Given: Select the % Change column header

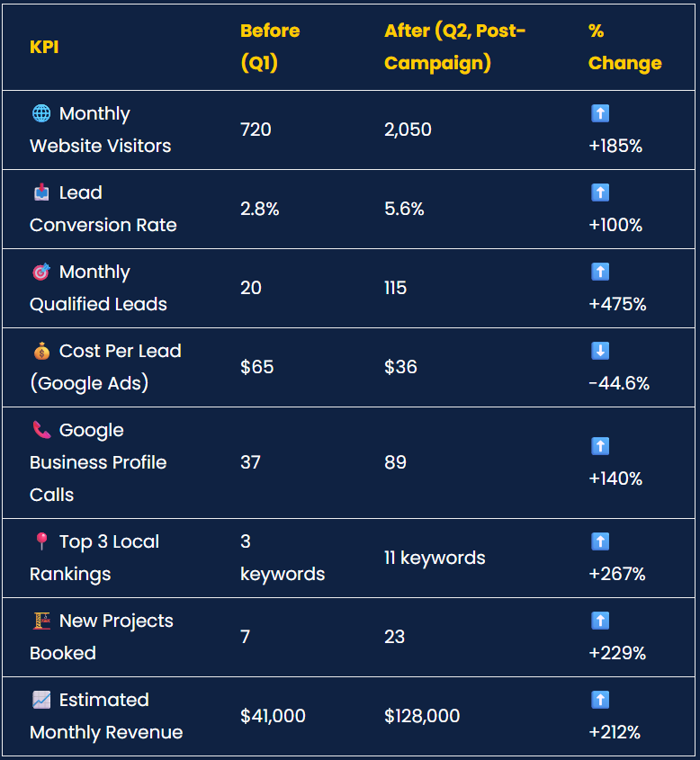Looking at the screenshot, I should 624,47.
